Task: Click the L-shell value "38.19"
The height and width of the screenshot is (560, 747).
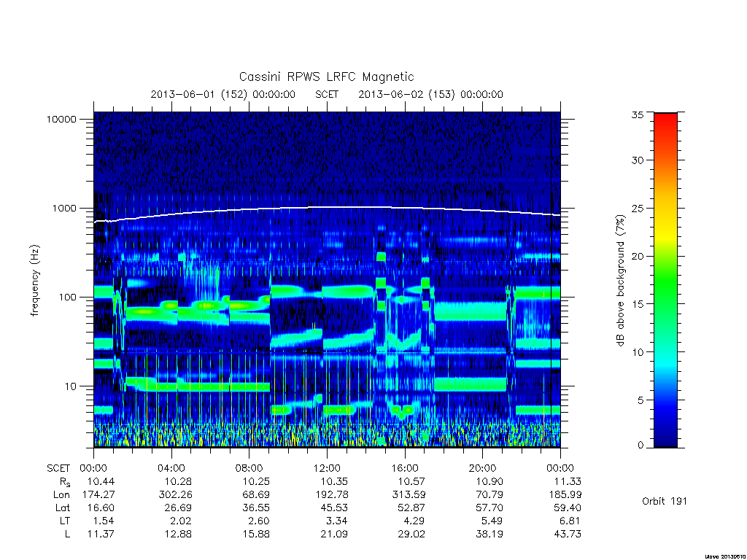Action: click(489, 534)
